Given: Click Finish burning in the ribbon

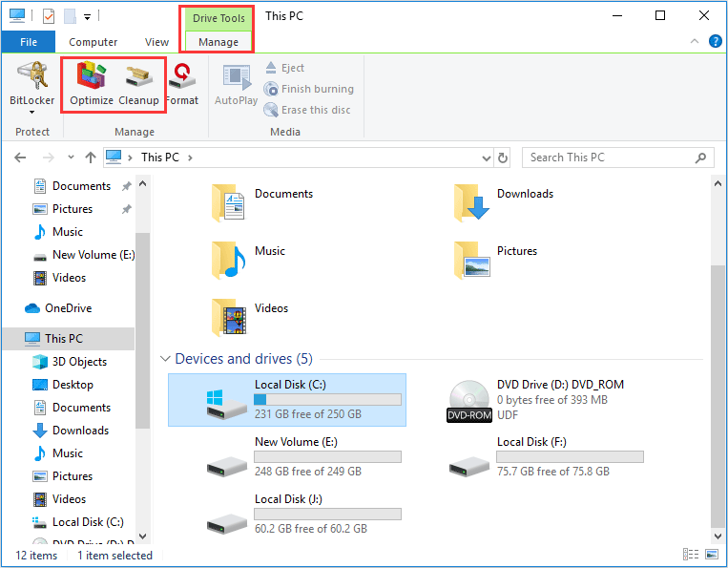Looking at the screenshot, I should pos(309,89).
